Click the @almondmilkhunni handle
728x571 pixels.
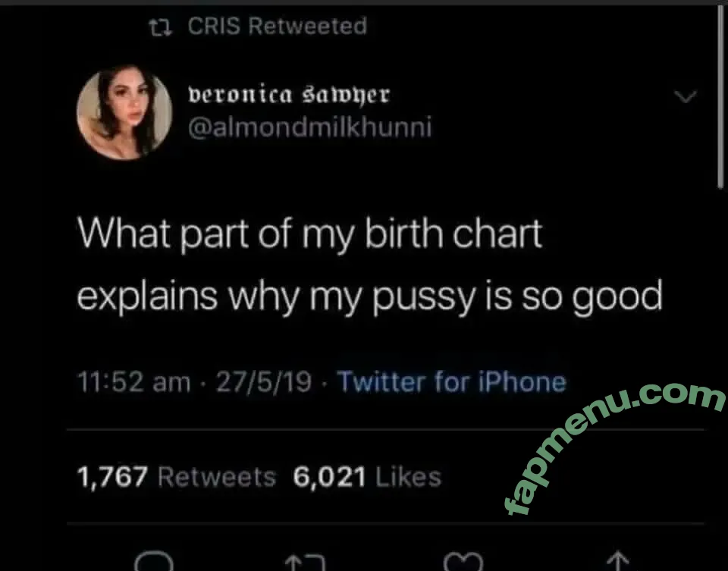coord(309,127)
